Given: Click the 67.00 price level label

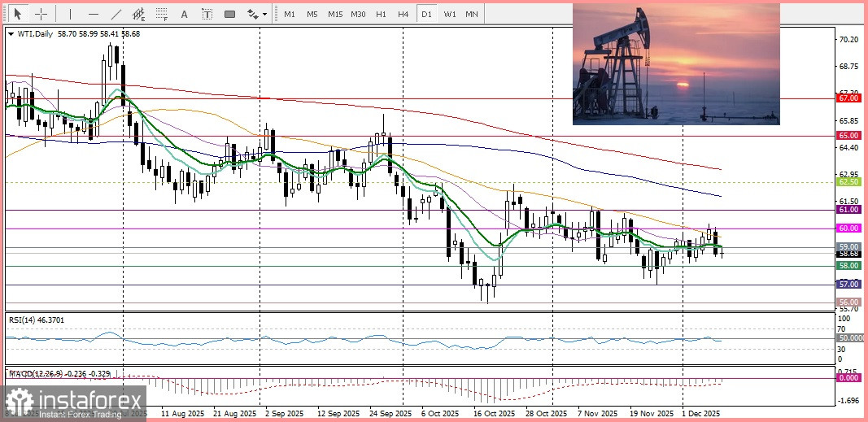Looking at the screenshot, I should click(x=849, y=98).
